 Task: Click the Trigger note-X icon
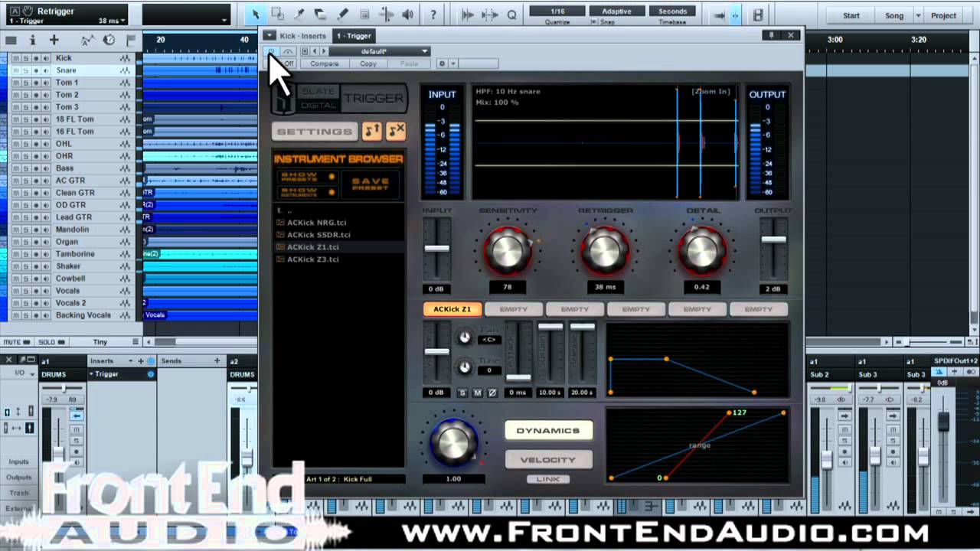[396, 131]
